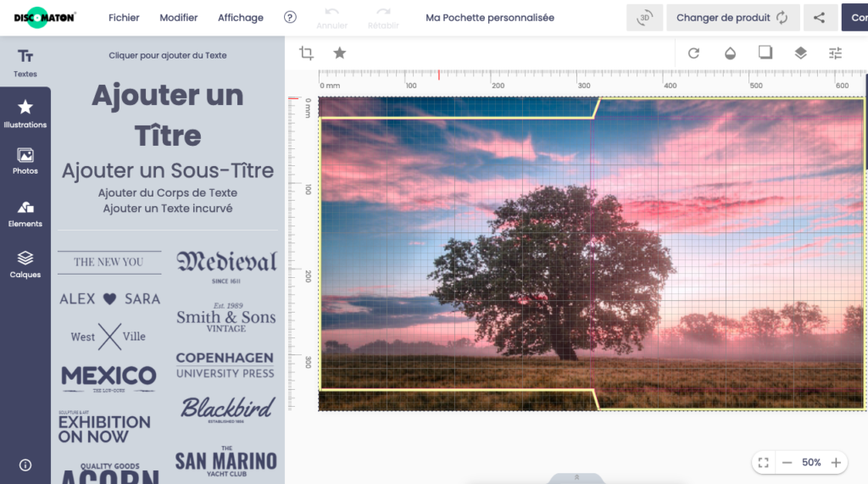Screen dimensions: 868x484
Task: Open the Fichier menu
Action: pos(124,18)
